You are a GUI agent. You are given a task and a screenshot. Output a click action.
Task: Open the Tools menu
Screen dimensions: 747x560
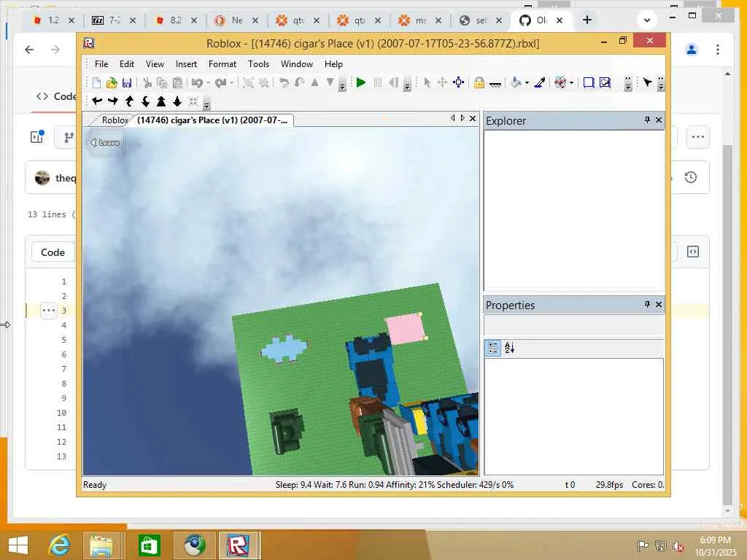tap(259, 64)
